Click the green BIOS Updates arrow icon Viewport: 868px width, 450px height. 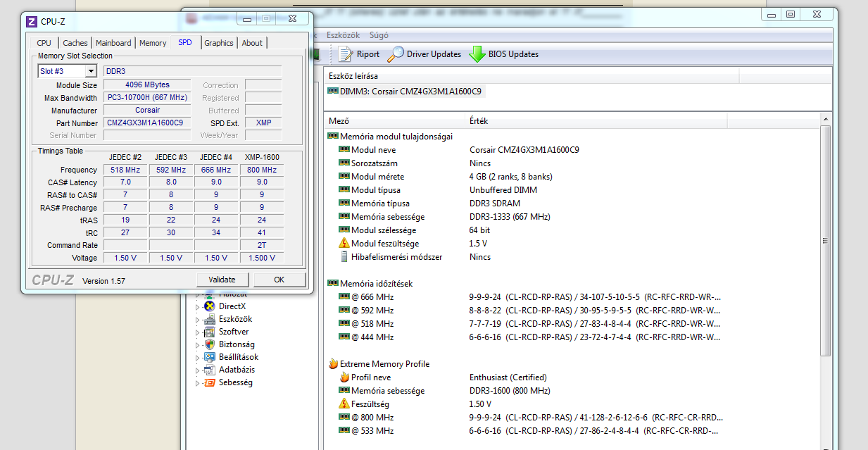477,54
